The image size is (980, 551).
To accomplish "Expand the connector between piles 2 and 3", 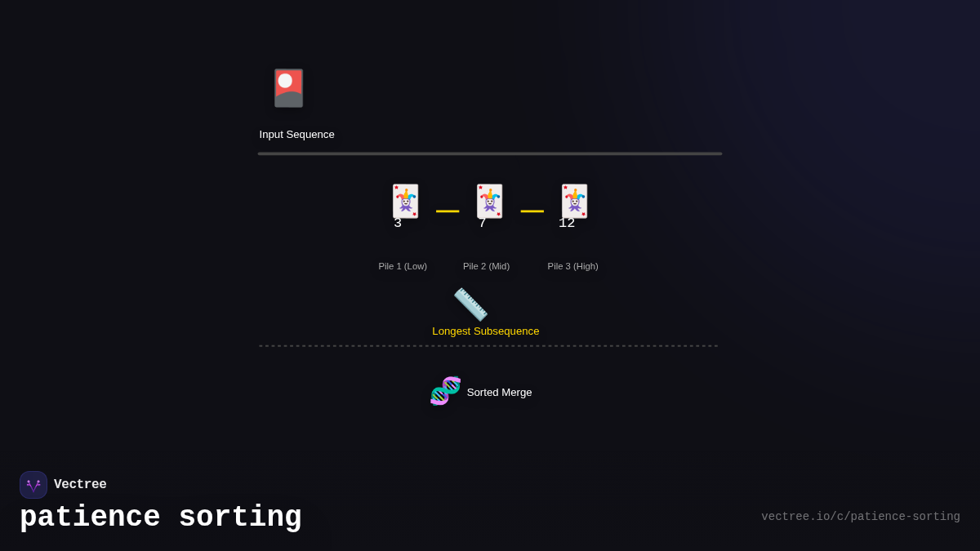I will 532,211.
